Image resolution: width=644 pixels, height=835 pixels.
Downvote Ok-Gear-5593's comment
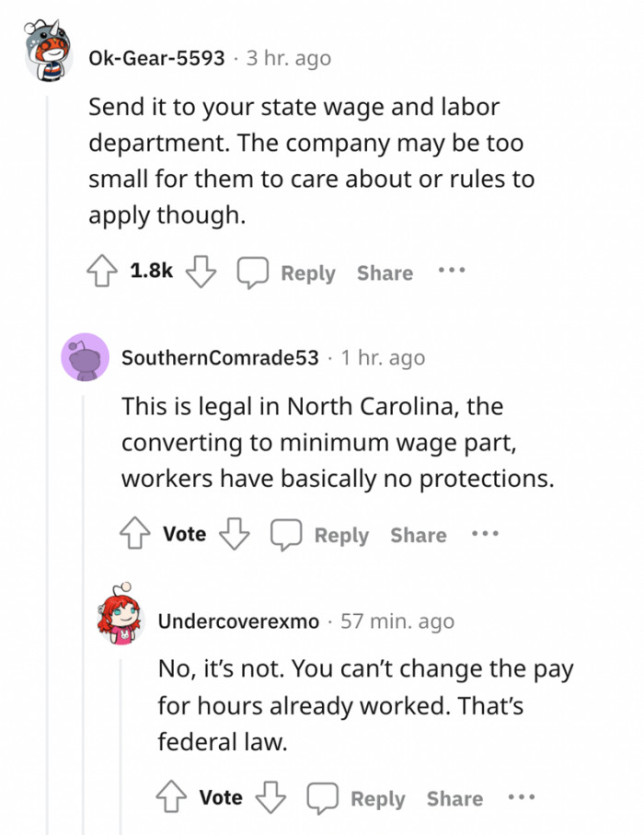tap(200, 273)
